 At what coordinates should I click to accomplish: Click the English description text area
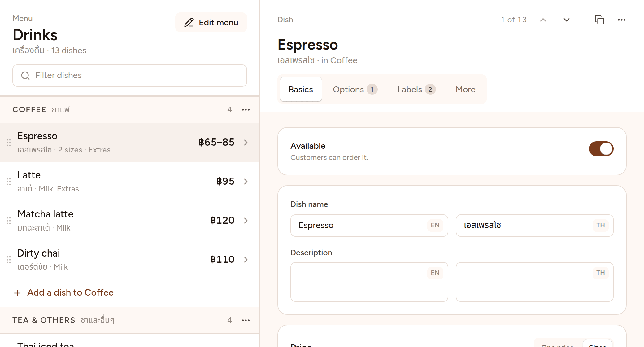[369, 282]
